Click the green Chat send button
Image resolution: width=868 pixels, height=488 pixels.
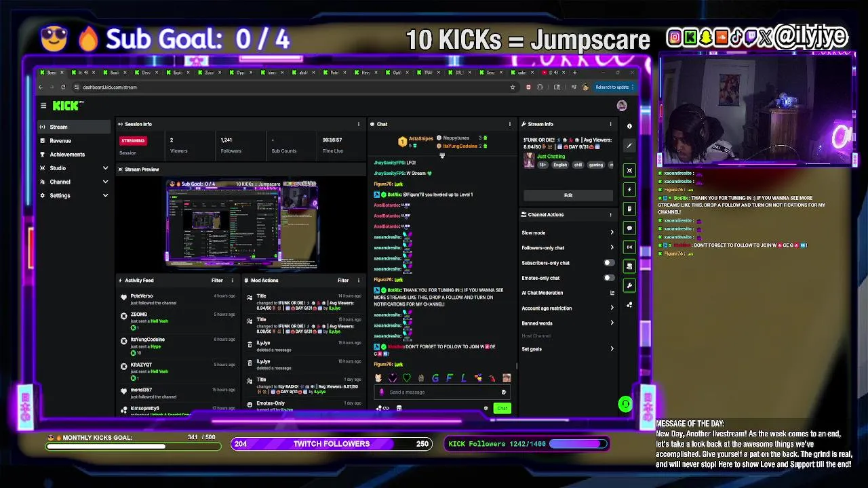tap(502, 408)
